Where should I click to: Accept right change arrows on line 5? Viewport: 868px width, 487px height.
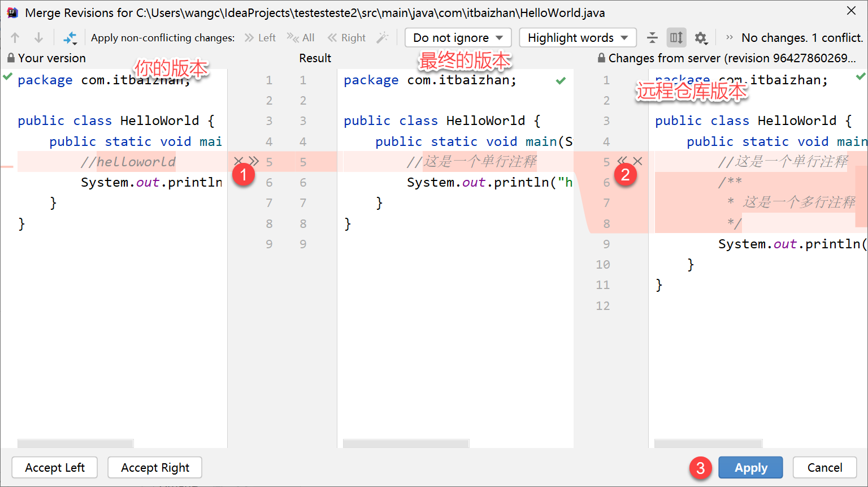[622, 161]
